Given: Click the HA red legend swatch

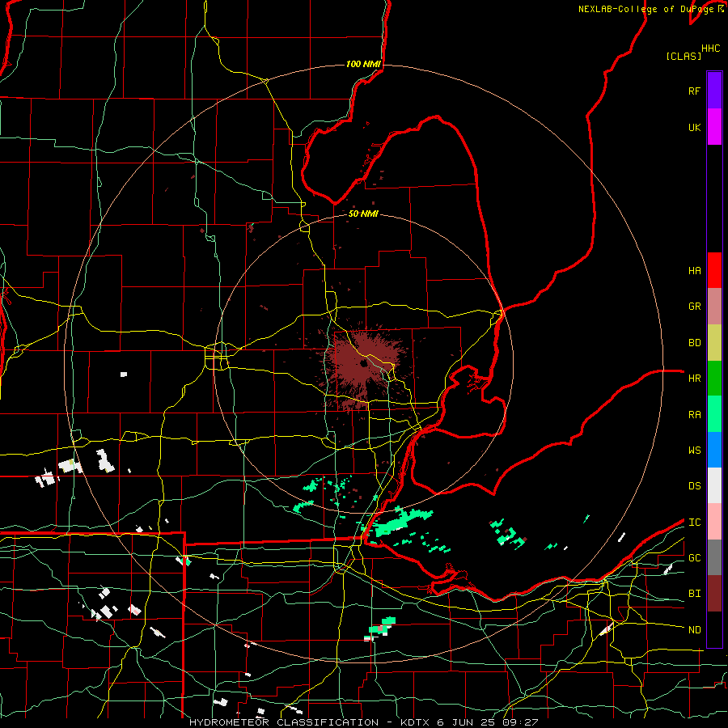Looking at the screenshot, I should 714,270.
